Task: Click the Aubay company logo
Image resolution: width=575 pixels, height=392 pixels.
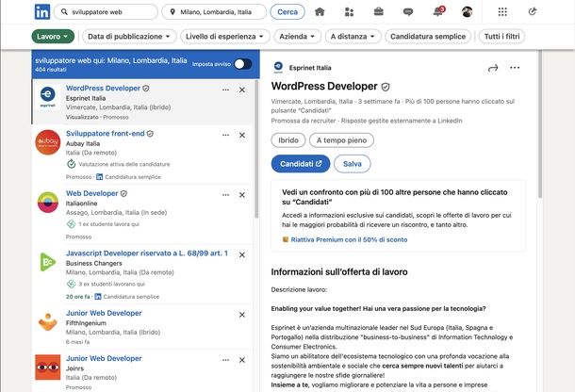Action: [x=48, y=142]
